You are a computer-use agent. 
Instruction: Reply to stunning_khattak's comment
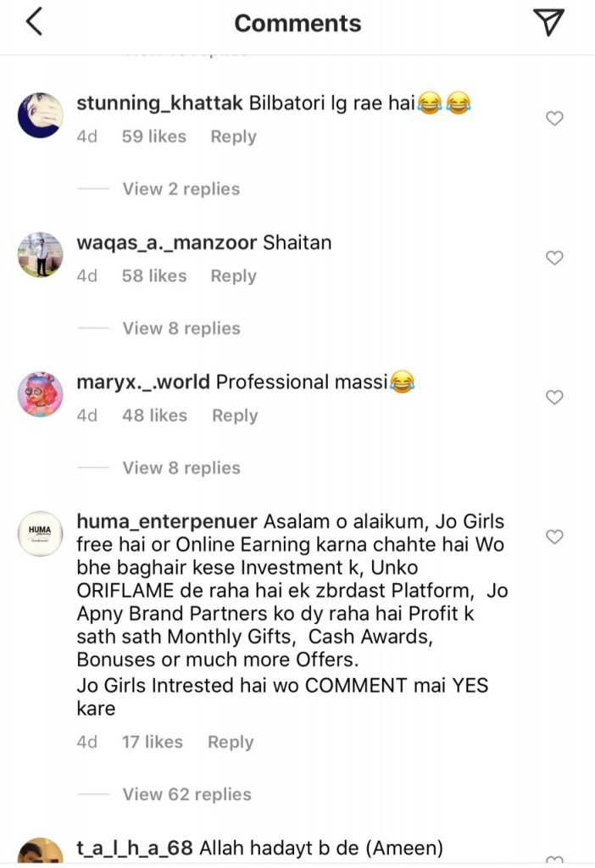click(x=233, y=136)
